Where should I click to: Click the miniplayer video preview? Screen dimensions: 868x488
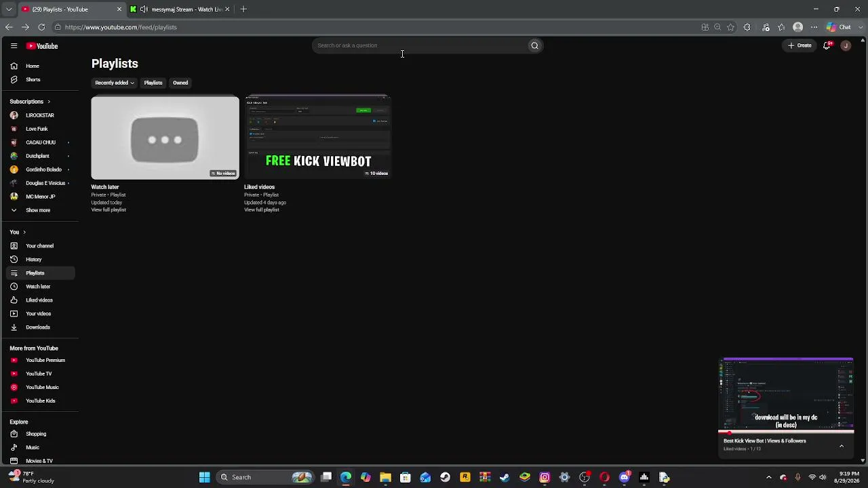pos(786,394)
